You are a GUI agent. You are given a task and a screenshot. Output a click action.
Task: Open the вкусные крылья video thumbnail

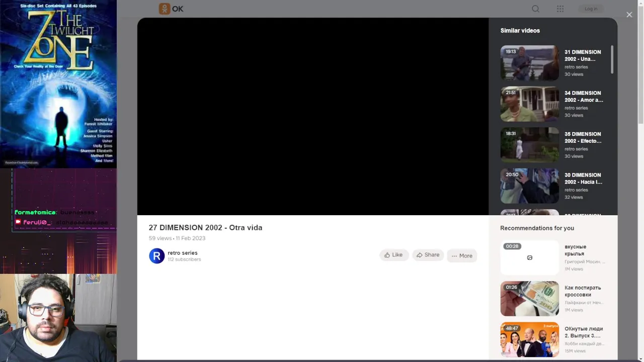tap(529, 257)
